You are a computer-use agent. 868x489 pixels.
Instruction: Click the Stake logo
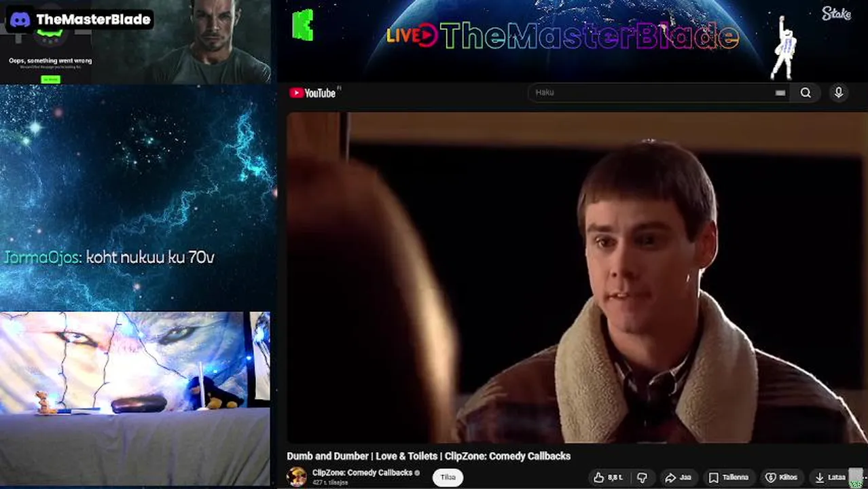click(x=836, y=14)
